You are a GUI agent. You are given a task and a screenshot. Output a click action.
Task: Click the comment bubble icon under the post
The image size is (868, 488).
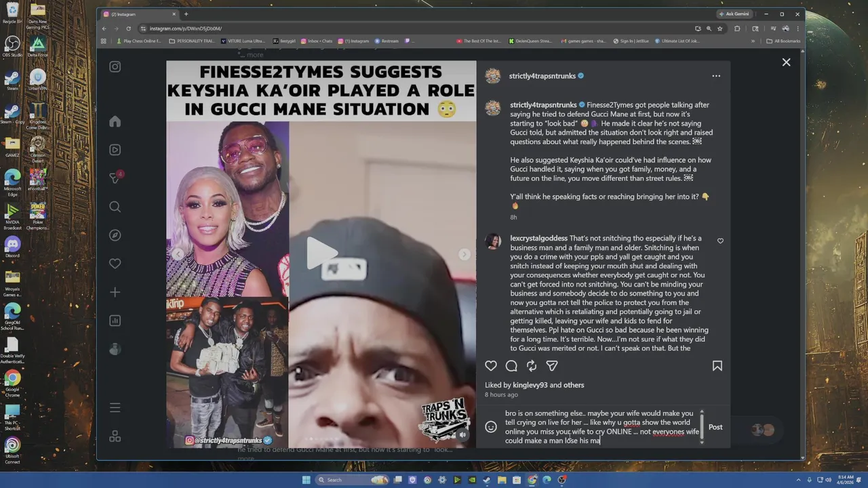pyautogui.click(x=511, y=366)
